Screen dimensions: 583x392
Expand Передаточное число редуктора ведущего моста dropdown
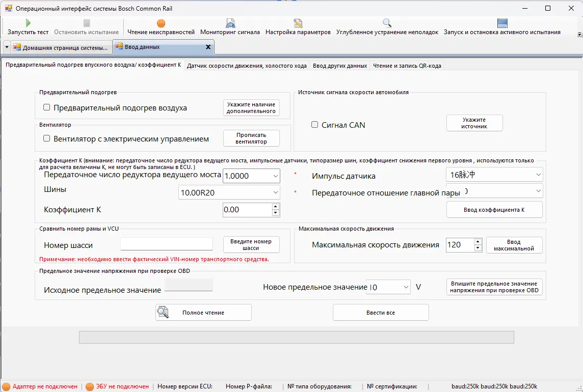tap(276, 176)
